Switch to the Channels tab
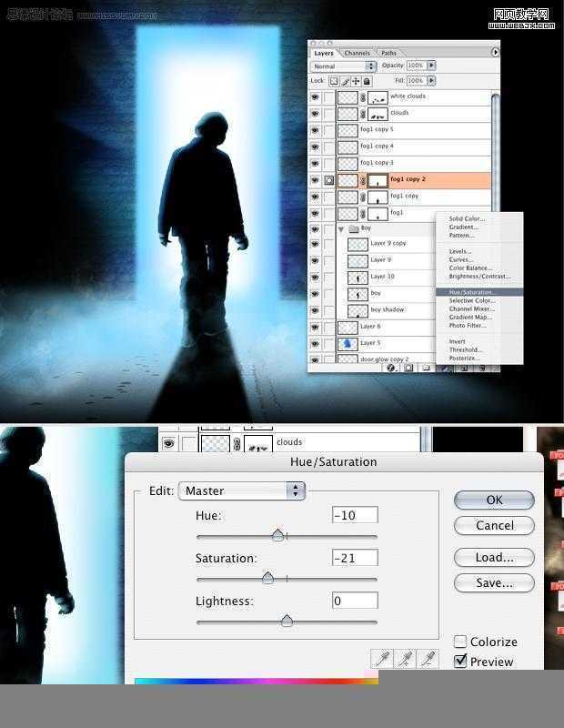Viewport: 564px width, 728px height. pyautogui.click(x=357, y=54)
